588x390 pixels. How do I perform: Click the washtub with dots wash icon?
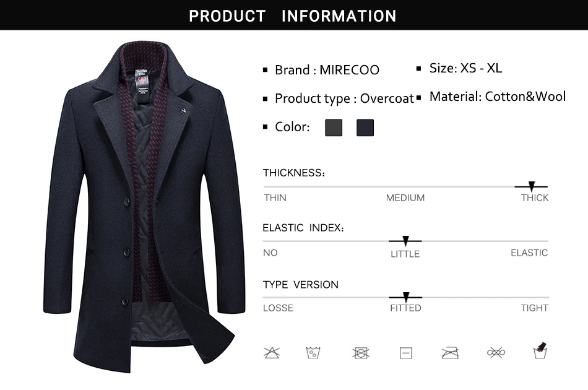click(x=313, y=352)
